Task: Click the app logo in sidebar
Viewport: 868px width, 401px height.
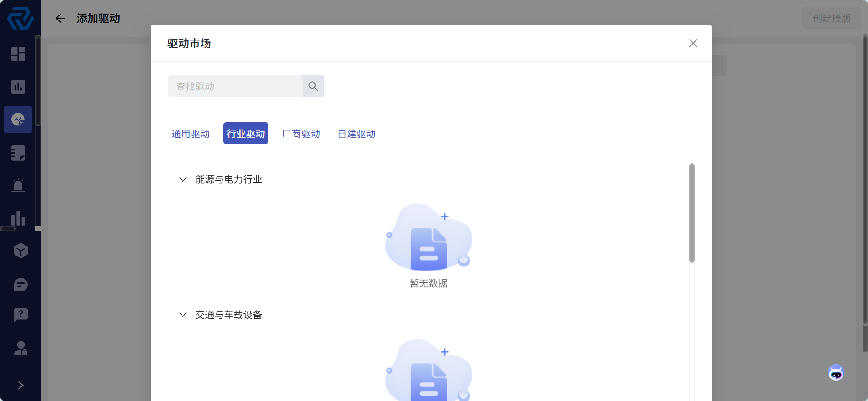Action: point(20,19)
